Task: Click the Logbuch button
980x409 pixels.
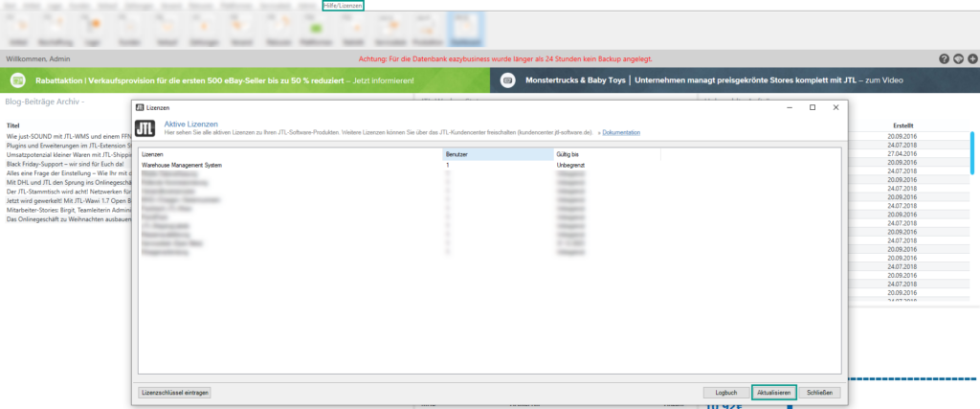Action: (725, 393)
